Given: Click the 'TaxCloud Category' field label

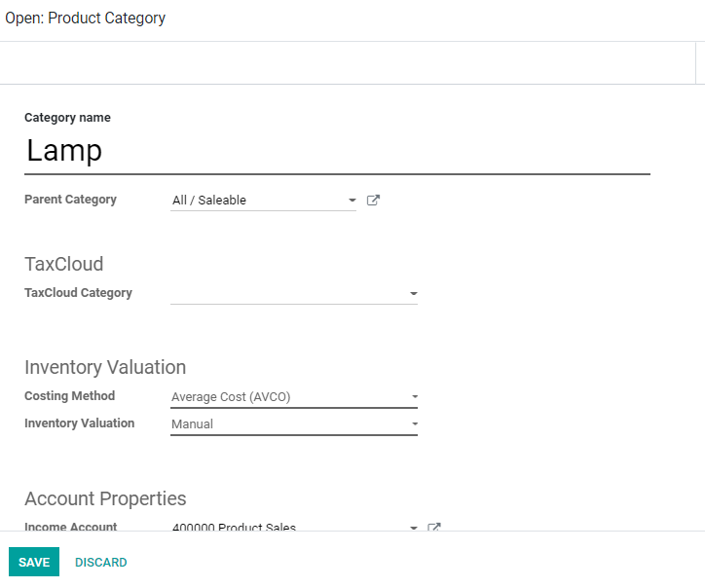Looking at the screenshot, I should click(78, 293).
